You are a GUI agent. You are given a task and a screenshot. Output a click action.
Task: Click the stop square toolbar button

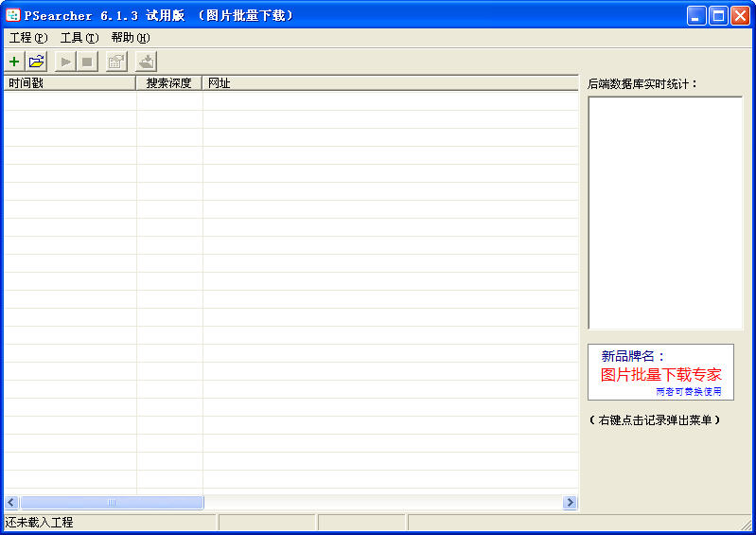tap(87, 62)
